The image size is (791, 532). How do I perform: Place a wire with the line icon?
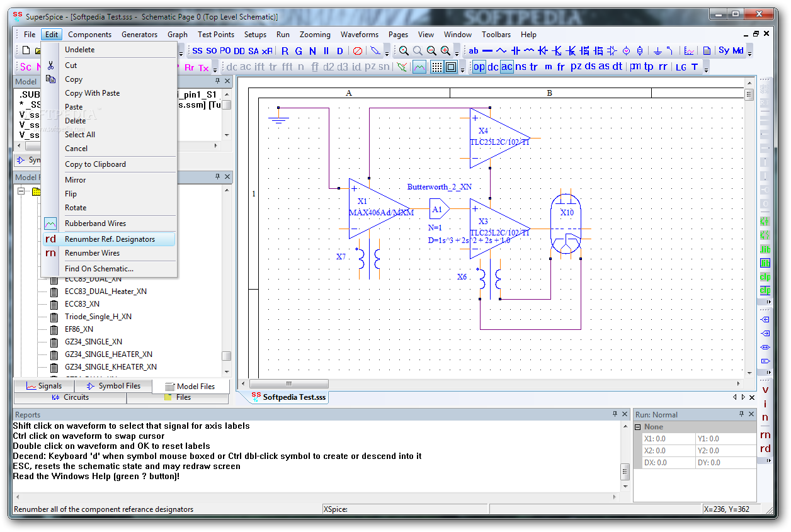tap(487, 51)
